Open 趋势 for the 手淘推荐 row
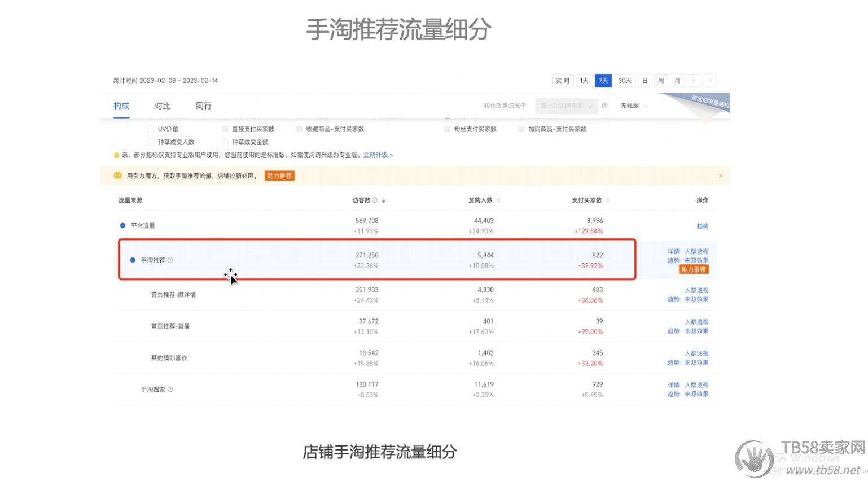Viewport: 868px width, 481px height. tap(673, 261)
